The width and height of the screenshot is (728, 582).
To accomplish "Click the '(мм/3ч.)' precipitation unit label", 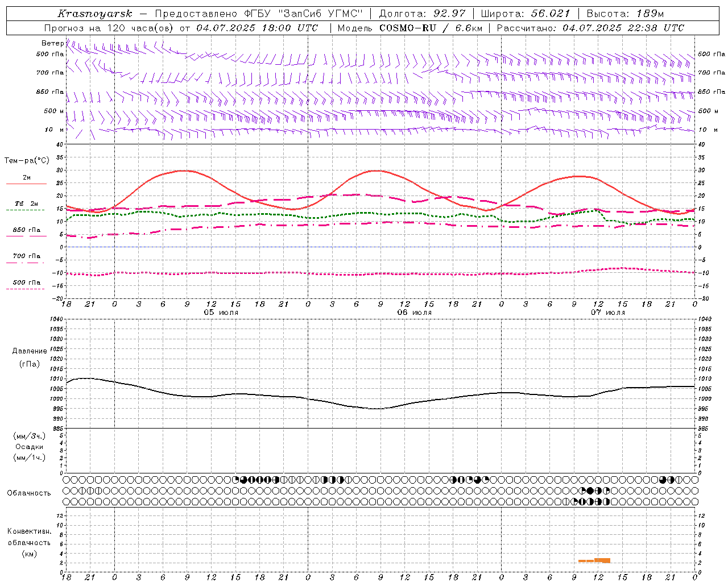I will pyautogui.click(x=30, y=436).
